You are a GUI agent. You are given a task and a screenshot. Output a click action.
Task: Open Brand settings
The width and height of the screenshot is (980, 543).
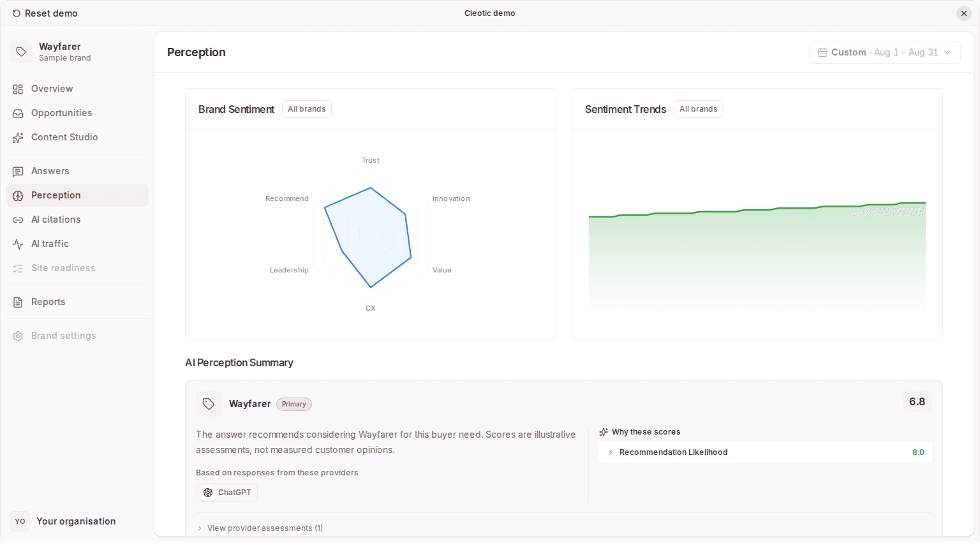[x=77, y=336]
